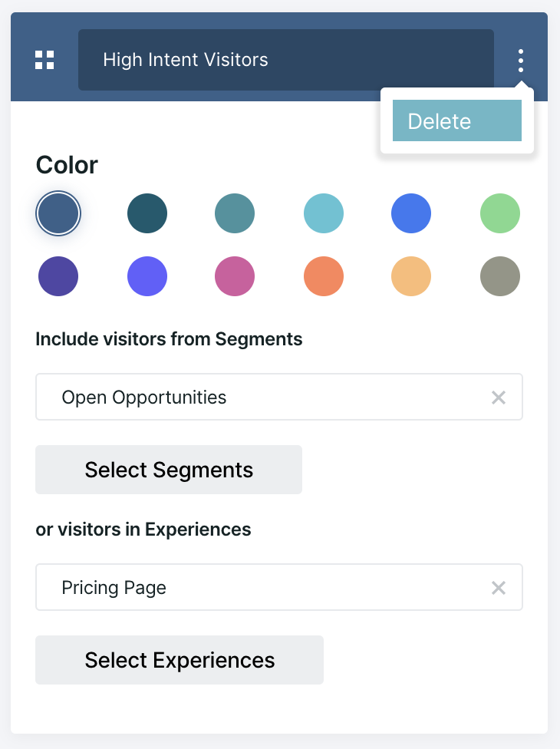The image size is (560, 749).
Task: Click the Select Segments button
Action: [x=169, y=470]
